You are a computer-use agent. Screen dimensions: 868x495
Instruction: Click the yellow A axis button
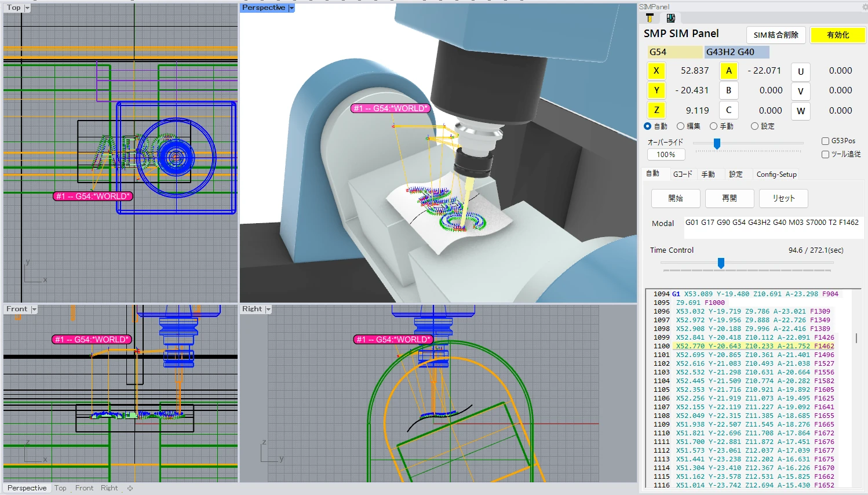tap(729, 71)
